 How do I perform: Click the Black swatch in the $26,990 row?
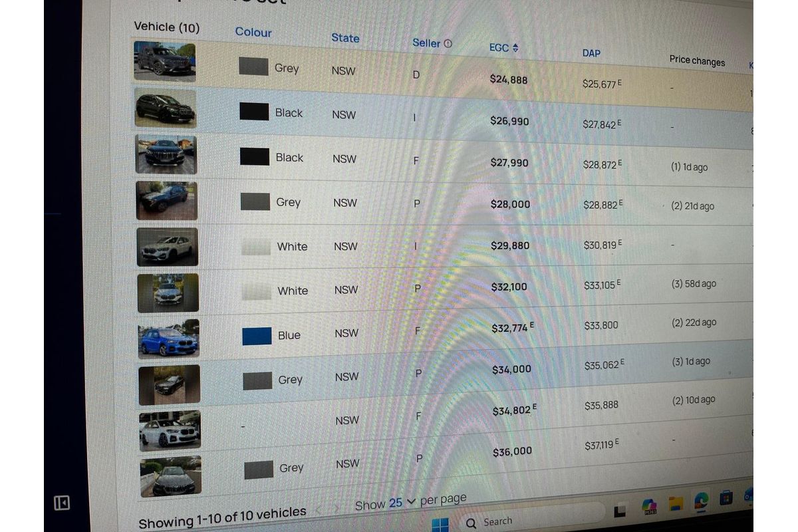pyautogui.click(x=254, y=111)
